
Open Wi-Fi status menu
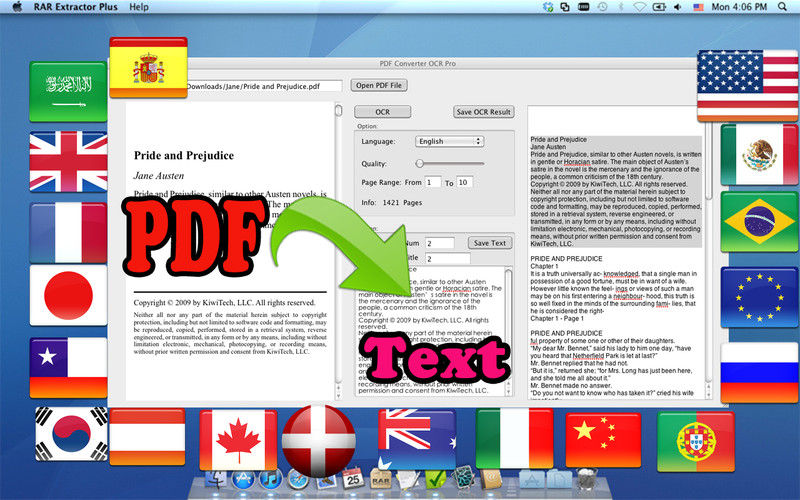pos(639,7)
